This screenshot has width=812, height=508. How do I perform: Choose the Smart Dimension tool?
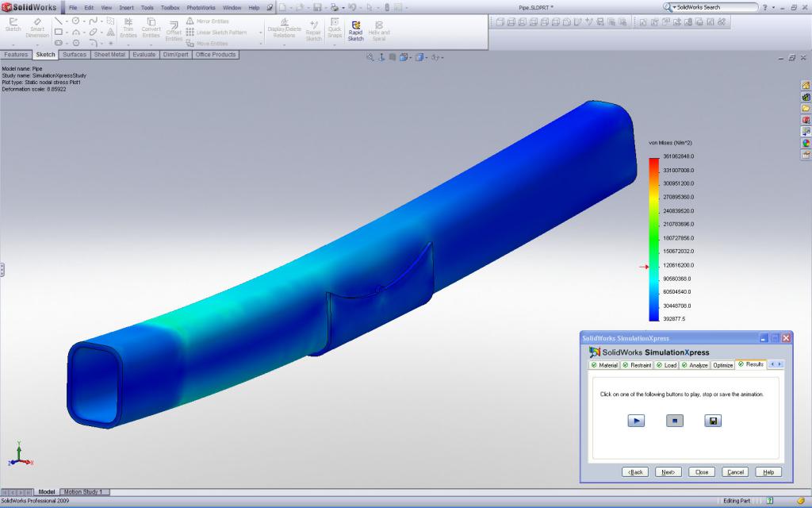(x=37, y=28)
